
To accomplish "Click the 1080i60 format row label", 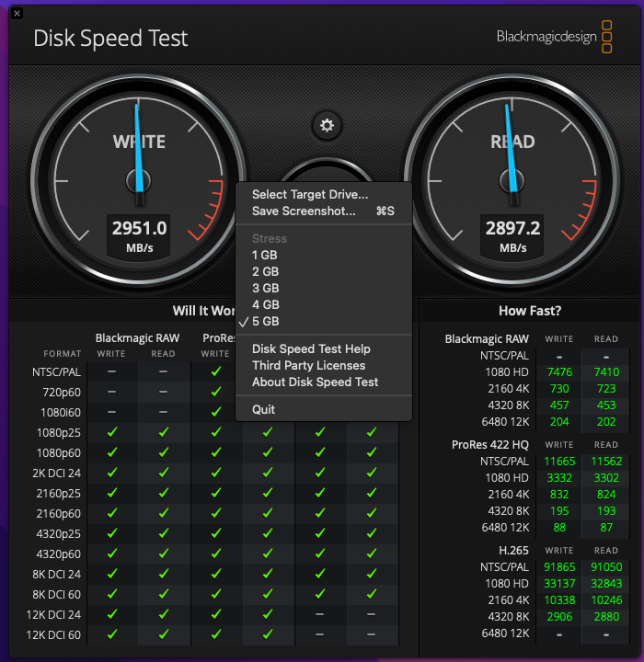I will [61, 413].
